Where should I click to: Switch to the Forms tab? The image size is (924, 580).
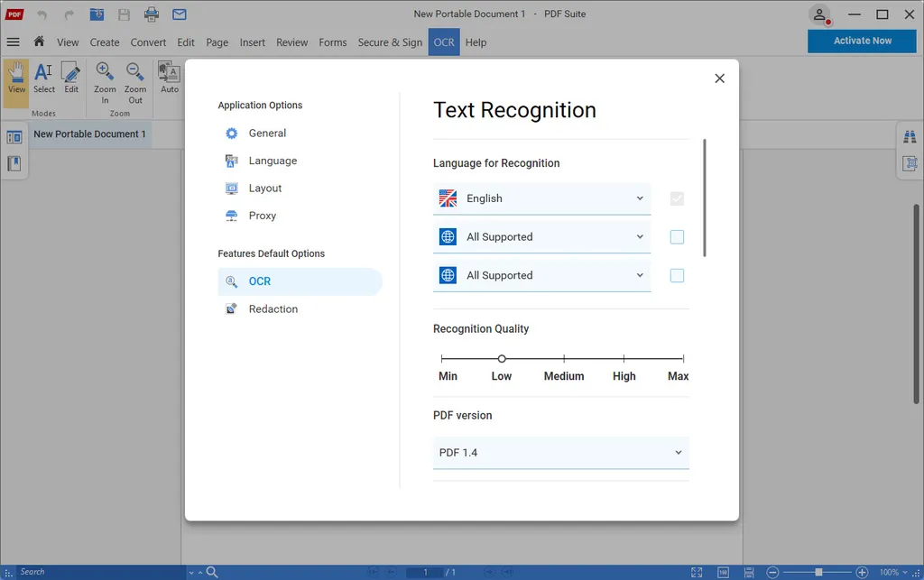tap(332, 42)
